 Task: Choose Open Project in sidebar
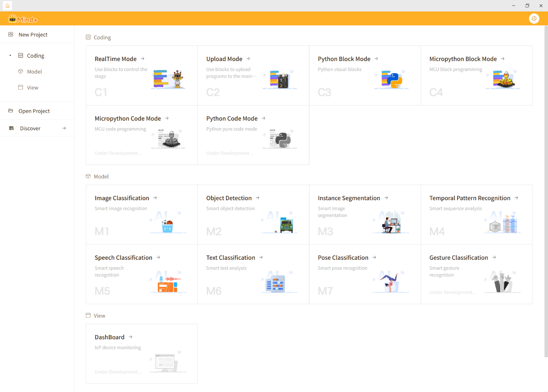[34, 111]
